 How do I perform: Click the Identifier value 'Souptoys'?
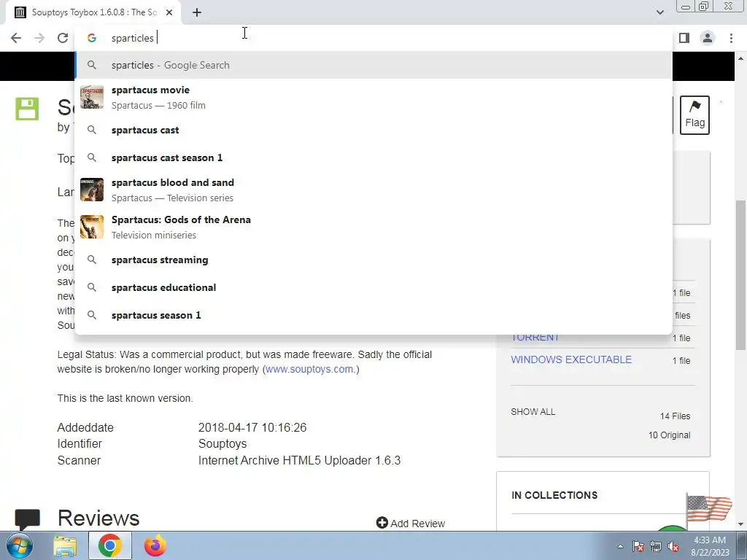[222, 444]
